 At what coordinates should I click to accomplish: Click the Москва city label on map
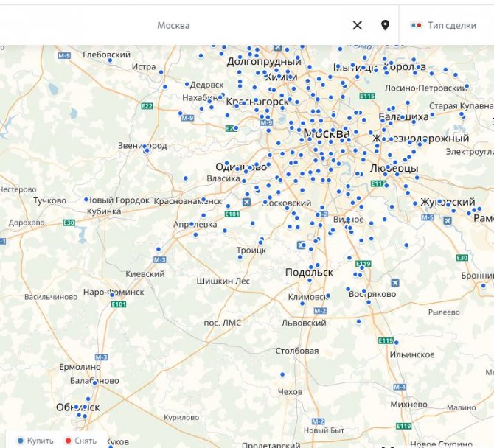pos(327,133)
